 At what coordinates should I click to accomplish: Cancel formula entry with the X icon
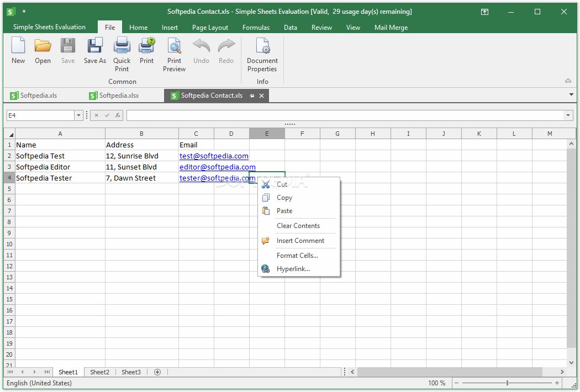[96, 115]
